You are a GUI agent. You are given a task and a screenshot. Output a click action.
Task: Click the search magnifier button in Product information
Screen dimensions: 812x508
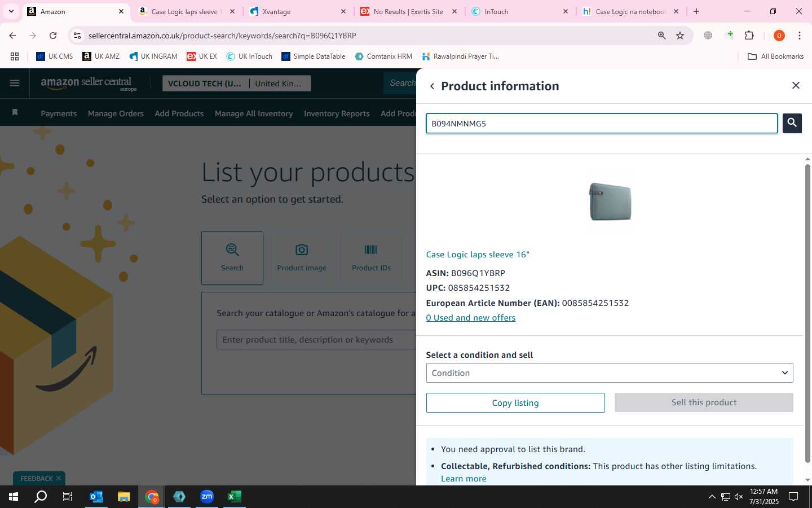[792, 123]
